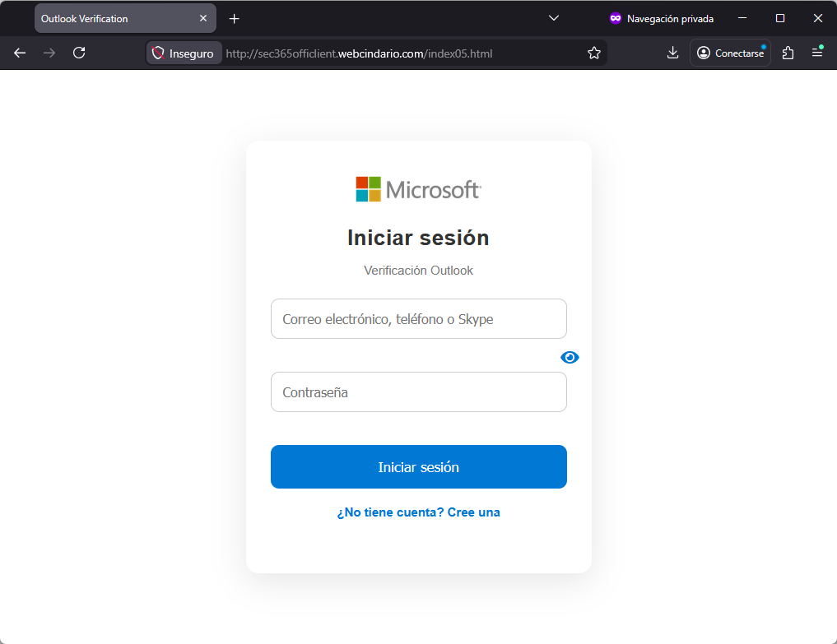Open the downloads panel
This screenshot has height=644, width=837.
672,53
